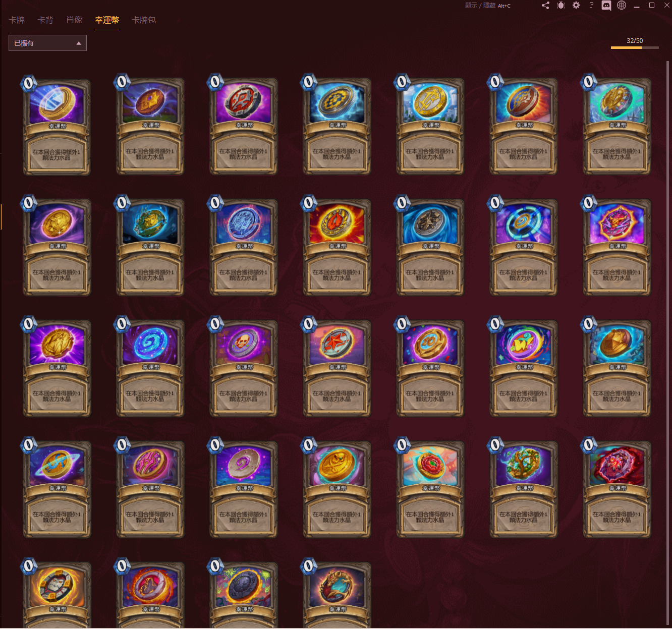
Task: Click the 32/50 collection progress bar
Action: (x=635, y=47)
